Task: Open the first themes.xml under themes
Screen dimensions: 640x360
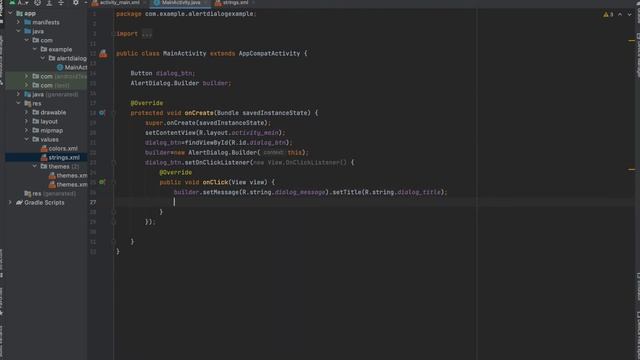Action: 68,176
